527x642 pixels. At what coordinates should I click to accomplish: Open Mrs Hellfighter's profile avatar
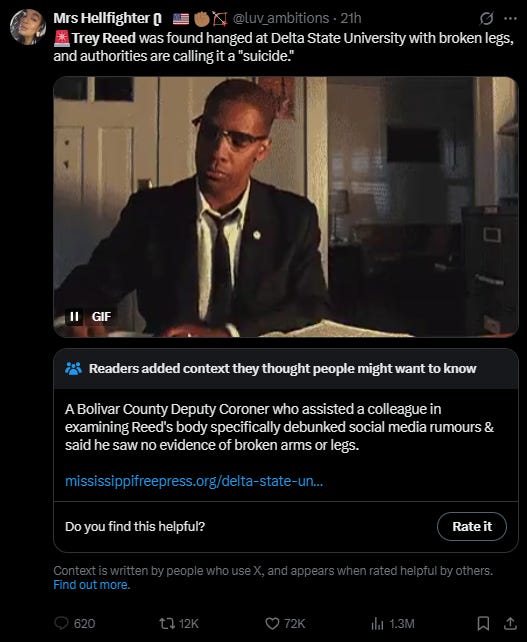(x=28, y=27)
